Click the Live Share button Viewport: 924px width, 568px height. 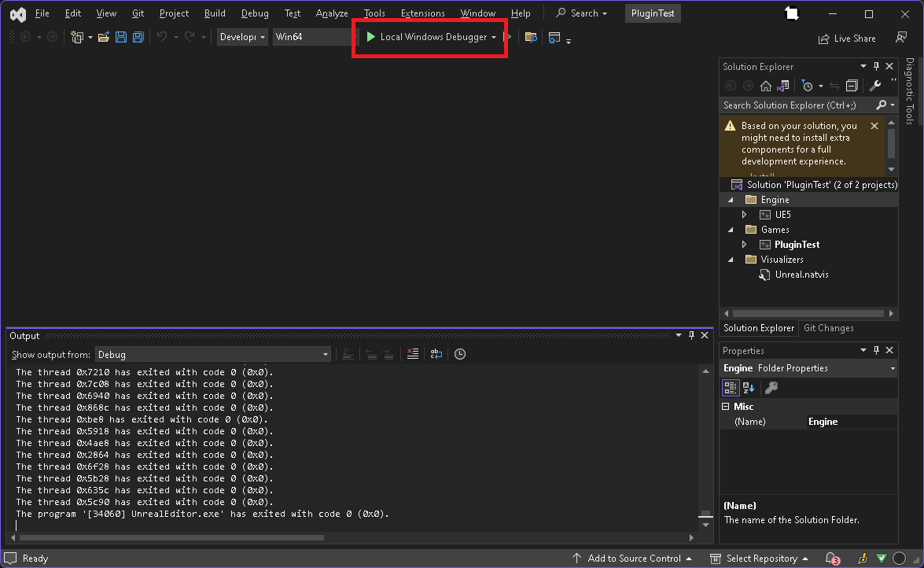point(847,39)
